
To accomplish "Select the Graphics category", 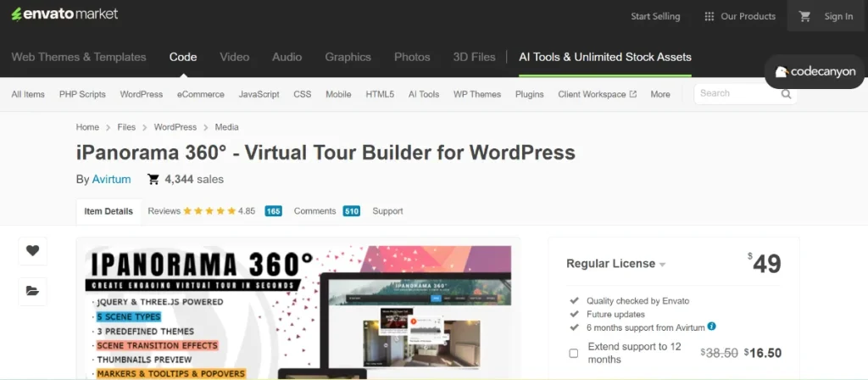I will [348, 57].
